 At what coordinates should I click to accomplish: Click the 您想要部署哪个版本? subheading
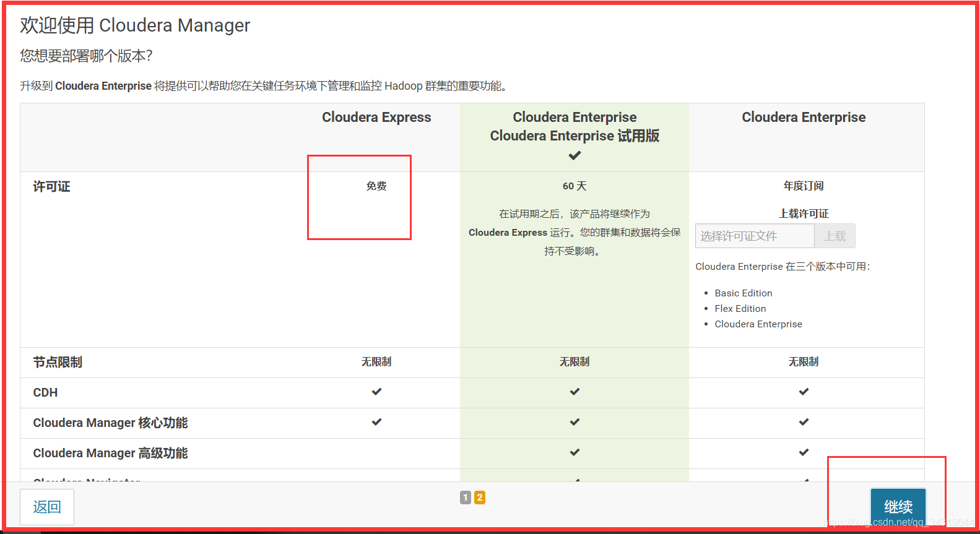[x=86, y=56]
